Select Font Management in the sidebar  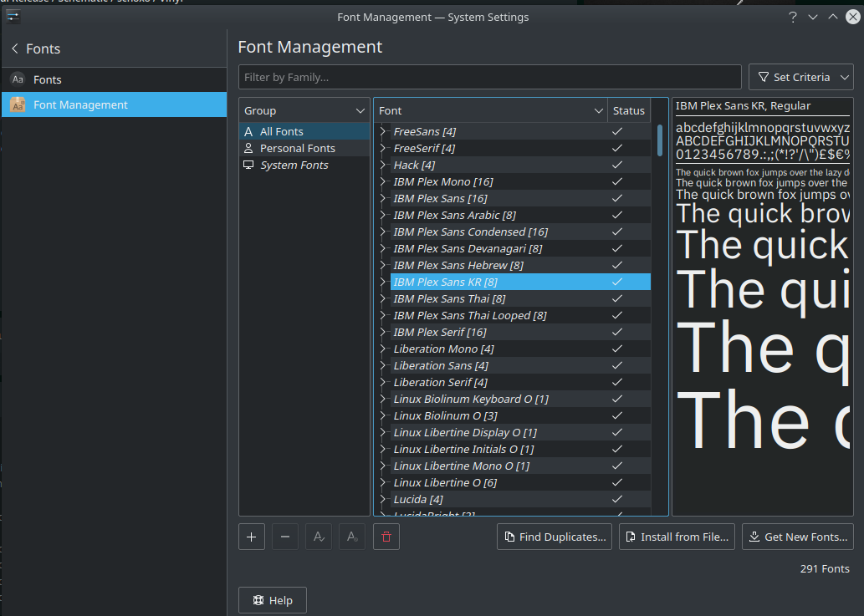point(114,104)
